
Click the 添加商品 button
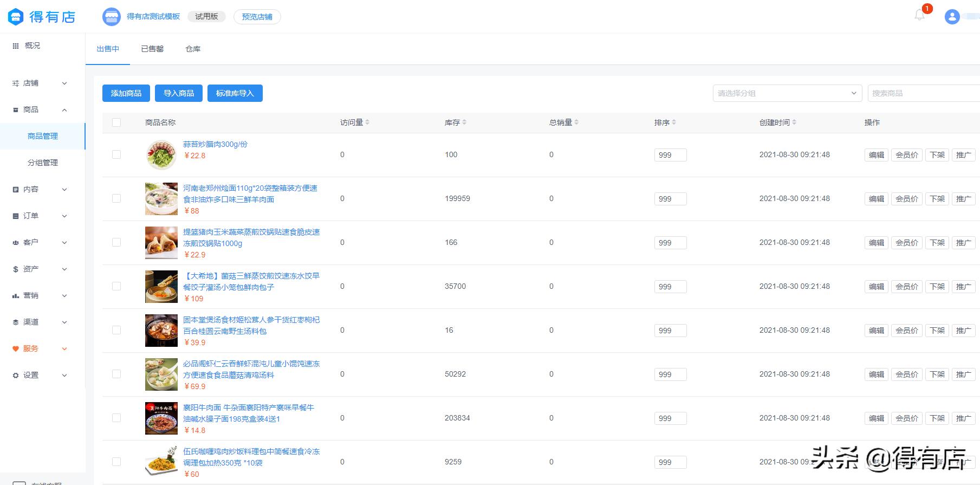(x=126, y=93)
